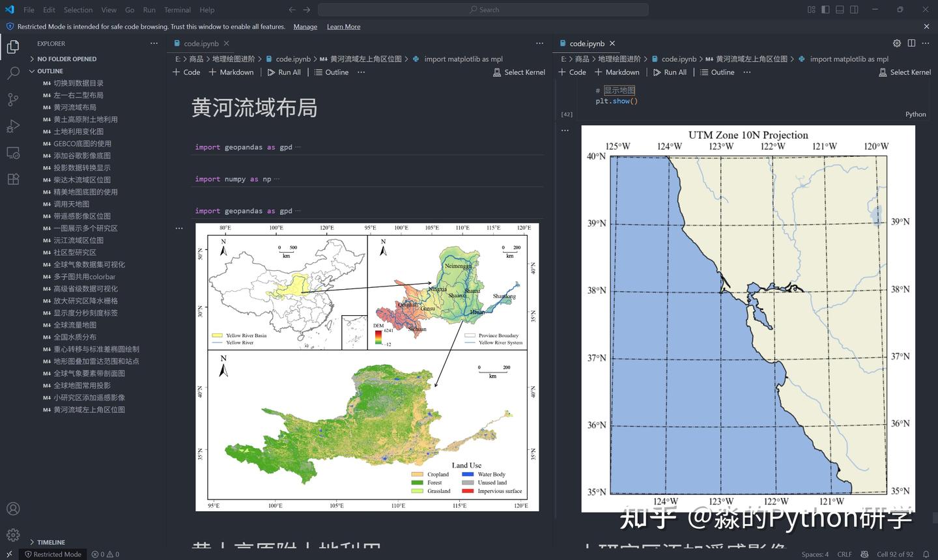Open '地理绘图进阶' breadcrumb in left editor
This screenshot has width=938, height=560.
[233, 59]
